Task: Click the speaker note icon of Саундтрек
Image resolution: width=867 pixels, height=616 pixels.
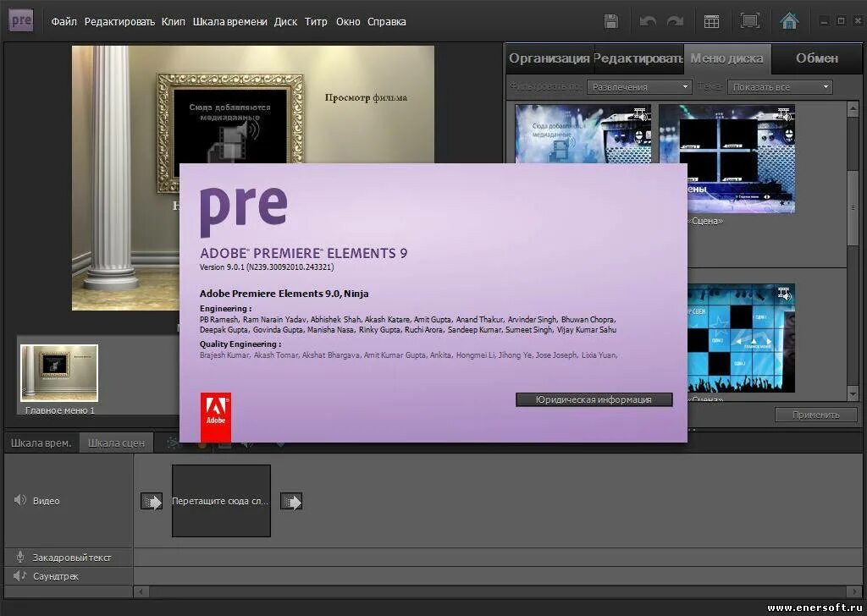Action: point(20,575)
